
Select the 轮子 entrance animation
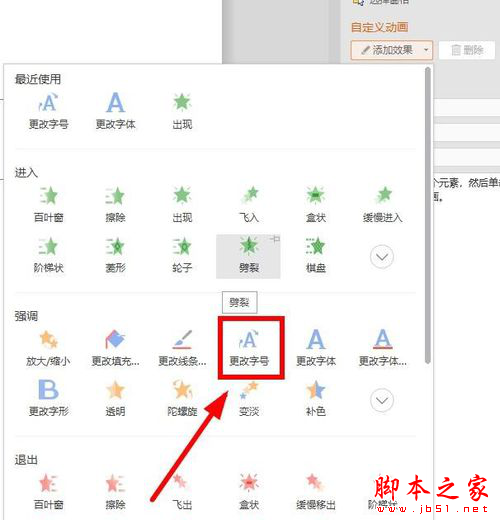pyautogui.click(x=182, y=255)
